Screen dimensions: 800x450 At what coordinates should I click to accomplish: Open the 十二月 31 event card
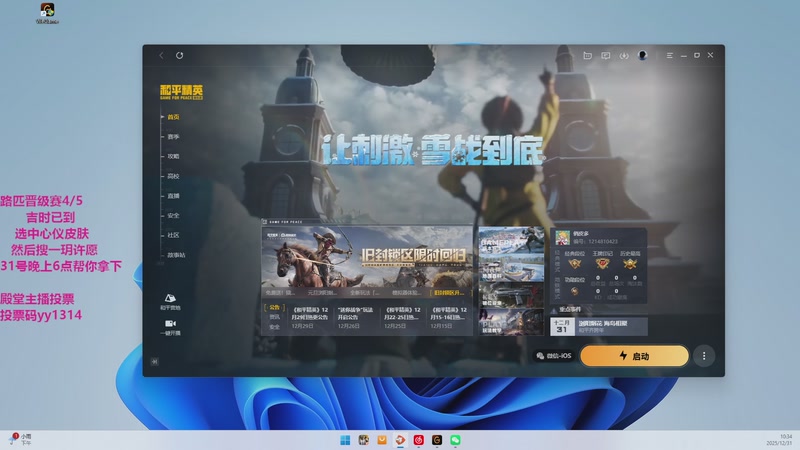click(x=599, y=327)
